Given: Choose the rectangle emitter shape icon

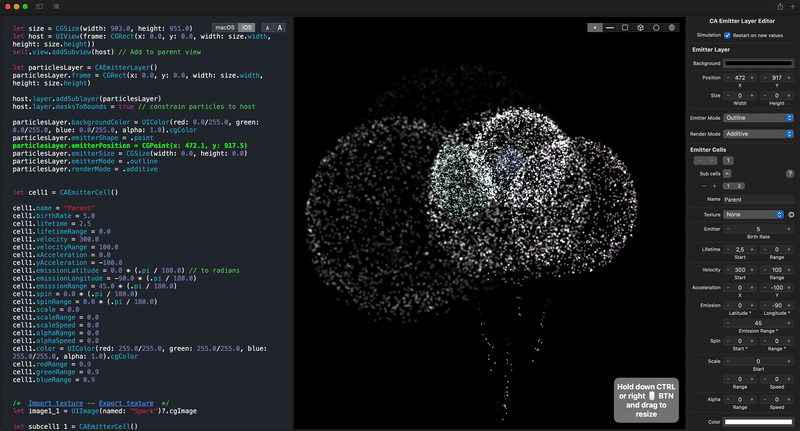Looking at the screenshot, I should [625, 28].
